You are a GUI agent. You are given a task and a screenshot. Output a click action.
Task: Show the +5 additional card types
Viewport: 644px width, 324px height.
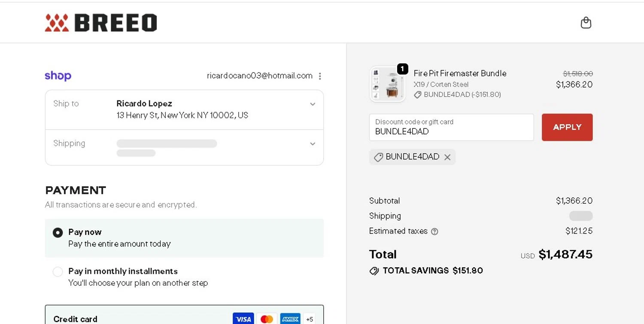[x=310, y=319]
